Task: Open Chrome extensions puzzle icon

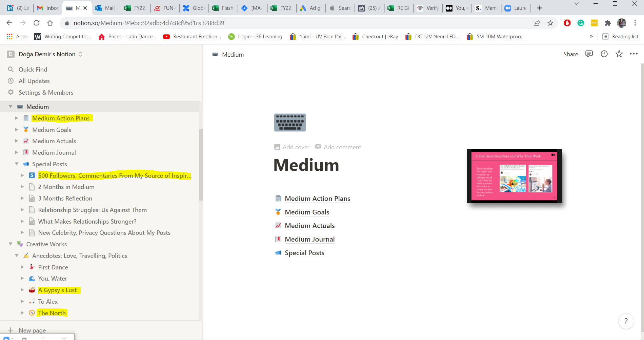Action: point(608,23)
